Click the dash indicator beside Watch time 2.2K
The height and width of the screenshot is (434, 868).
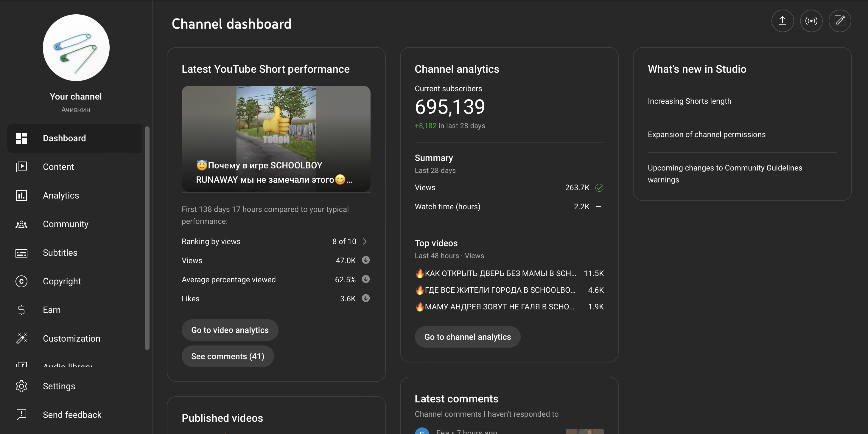point(598,207)
